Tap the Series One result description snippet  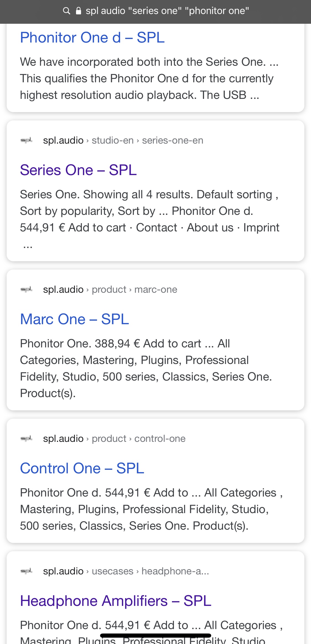coord(149,211)
